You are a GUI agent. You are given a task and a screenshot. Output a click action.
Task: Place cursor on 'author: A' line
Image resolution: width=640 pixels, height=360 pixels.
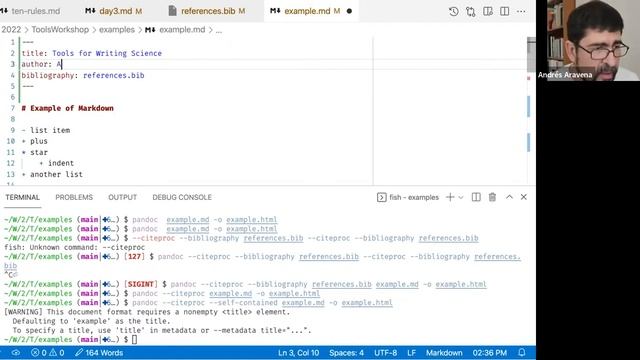click(x=41, y=64)
